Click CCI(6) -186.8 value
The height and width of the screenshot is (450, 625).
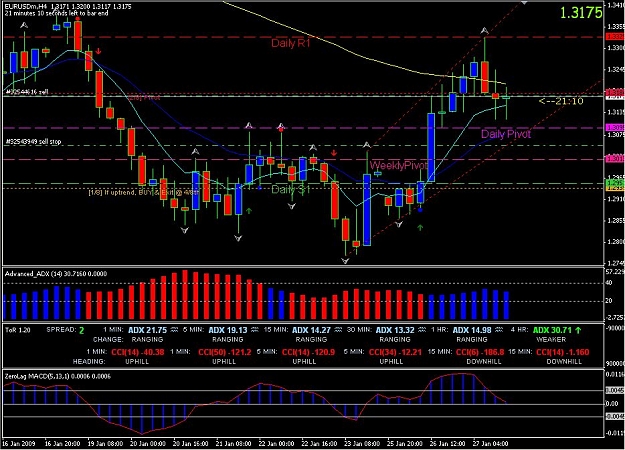coord(480,352)
